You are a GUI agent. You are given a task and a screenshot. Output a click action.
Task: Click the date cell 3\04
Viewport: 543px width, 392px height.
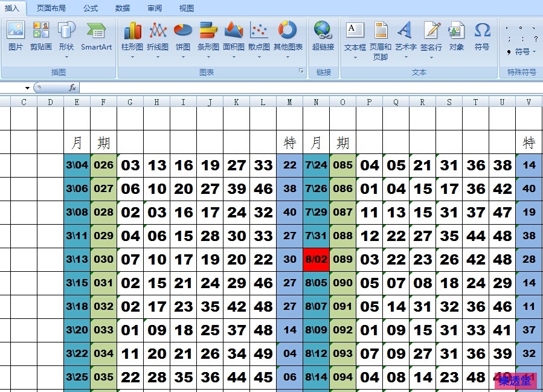(x=77, y=165)
